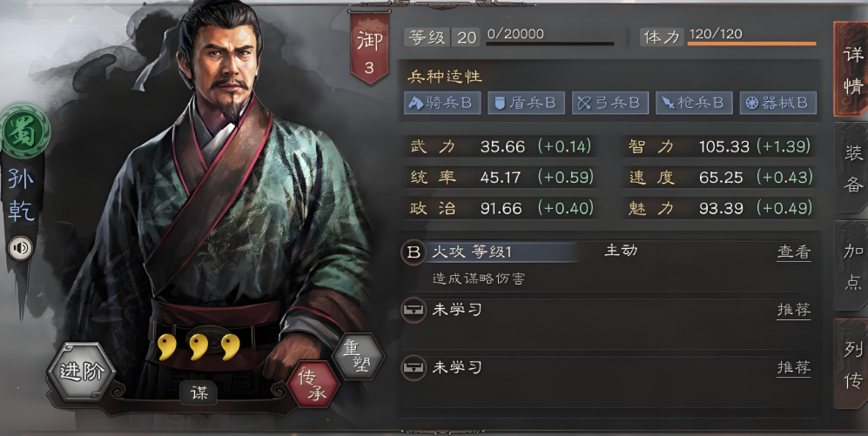Select the 弓兵B troop aptitude badge
This screenshot has height=436, width=868.
coord(610,103)
